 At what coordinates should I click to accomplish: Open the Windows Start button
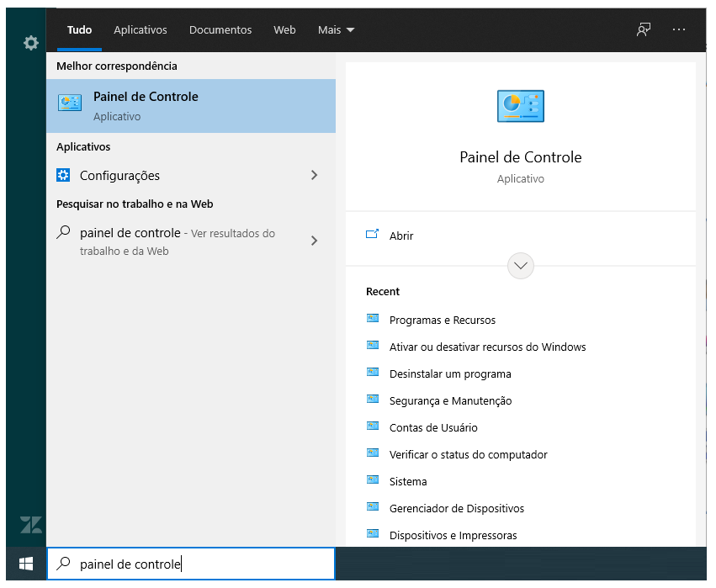[26, 564]
